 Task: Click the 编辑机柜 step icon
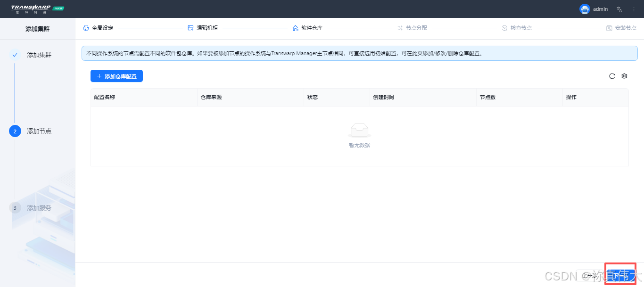click(190, 28)
